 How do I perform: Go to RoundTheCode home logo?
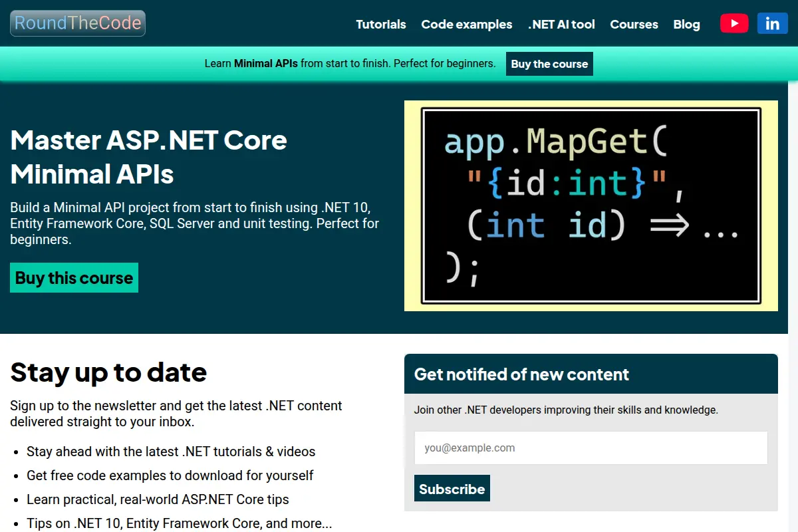click(x=78, y=23)
